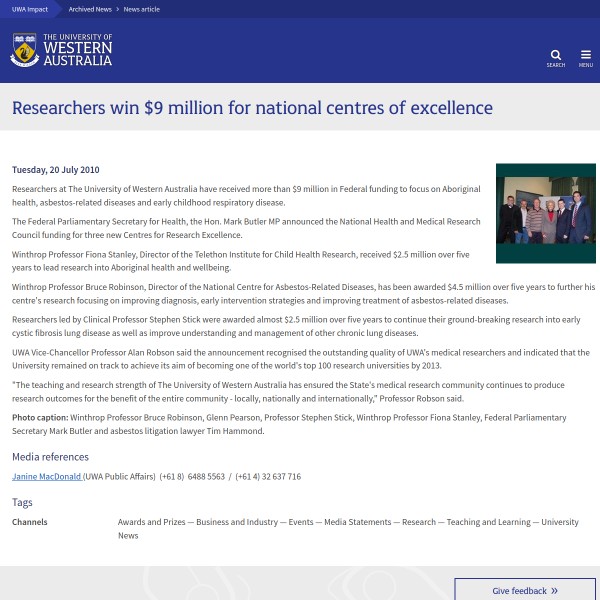Open the Search icon in header
This screenshot has height=600, width=600.
556,56
